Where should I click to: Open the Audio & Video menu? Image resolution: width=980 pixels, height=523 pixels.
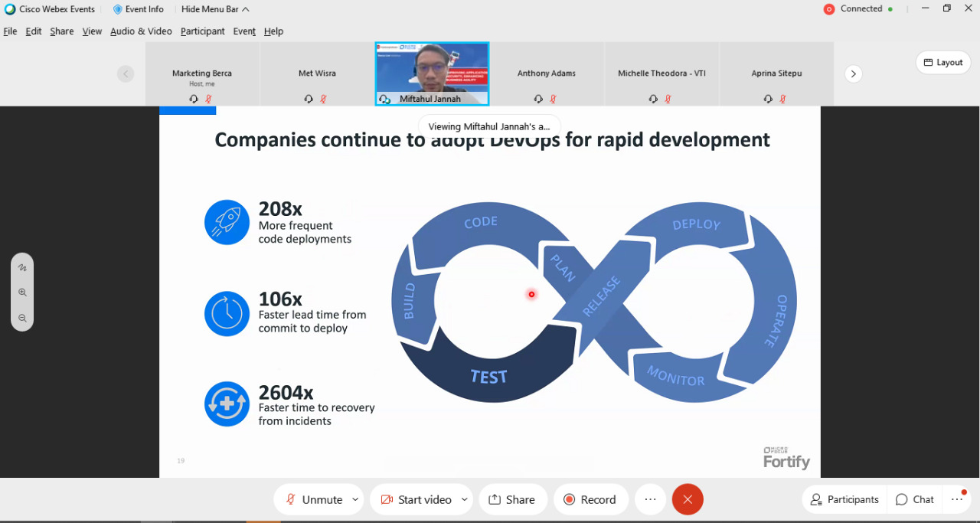click(x=141, y=31)
